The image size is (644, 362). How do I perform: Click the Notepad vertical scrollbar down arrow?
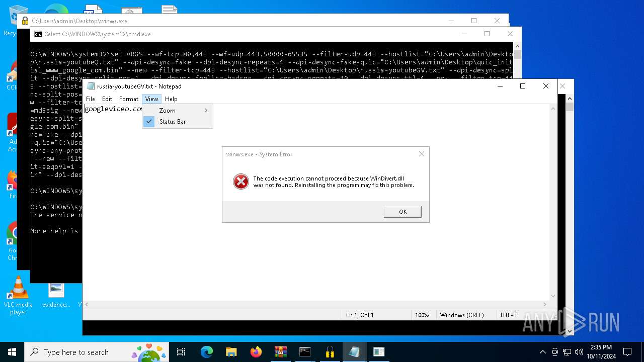[553, 296]
